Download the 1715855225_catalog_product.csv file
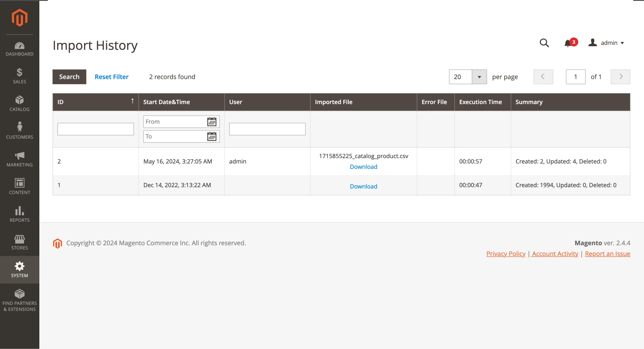Image resolution: width=644 pixels, height=349 pixels. [363, 167]
